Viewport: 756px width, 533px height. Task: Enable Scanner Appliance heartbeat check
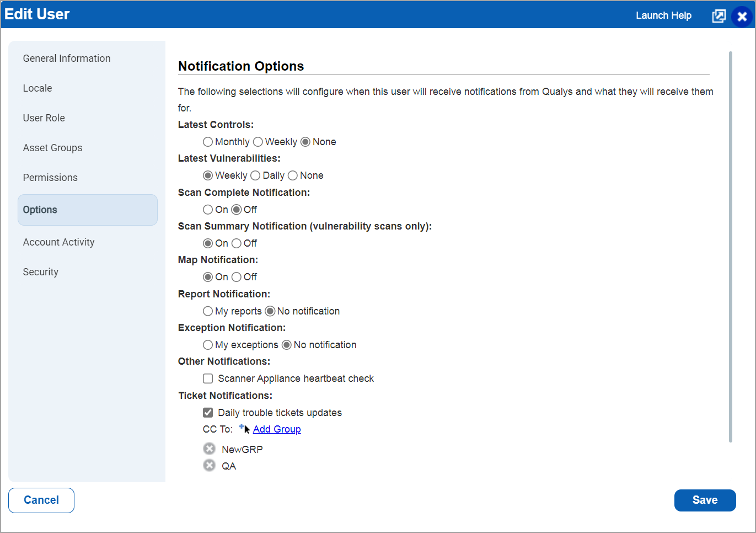pyautogui.click(x=208, y=379)
